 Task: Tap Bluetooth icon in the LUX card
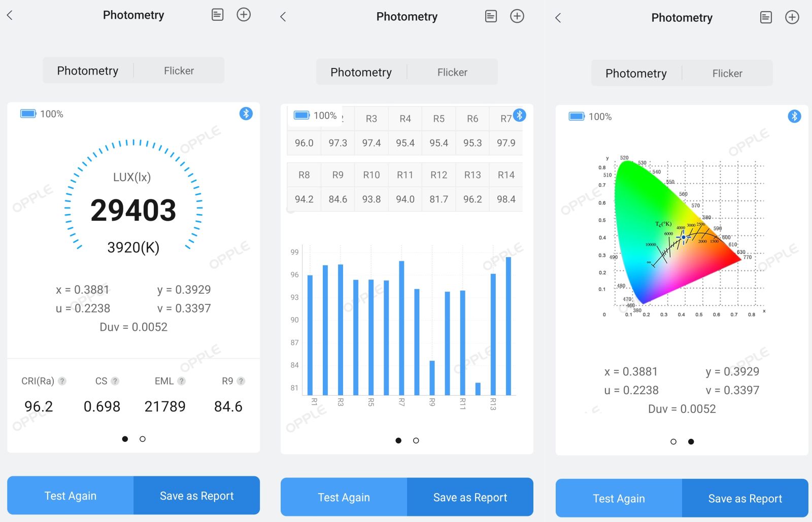tap(246, 114)
